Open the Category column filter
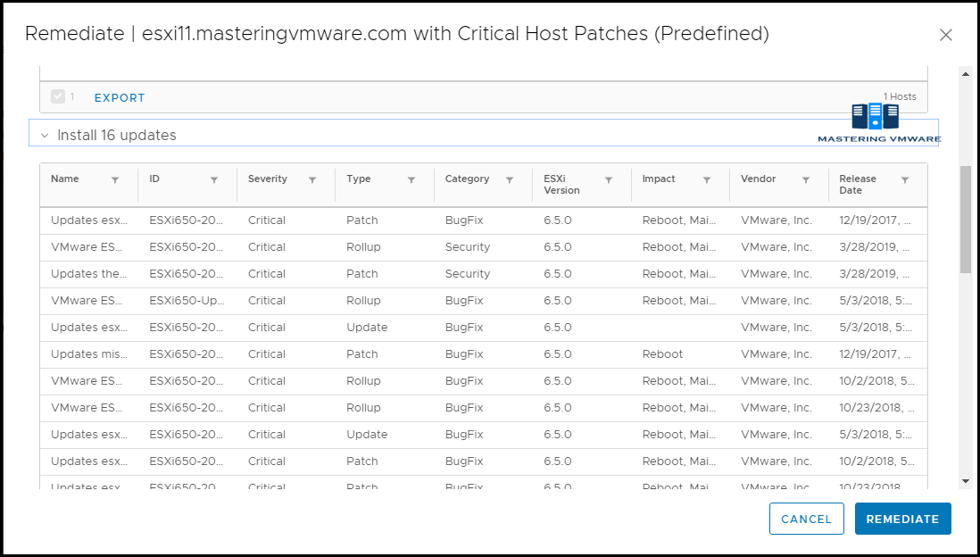Screen dimensions: 980x557 511,179
